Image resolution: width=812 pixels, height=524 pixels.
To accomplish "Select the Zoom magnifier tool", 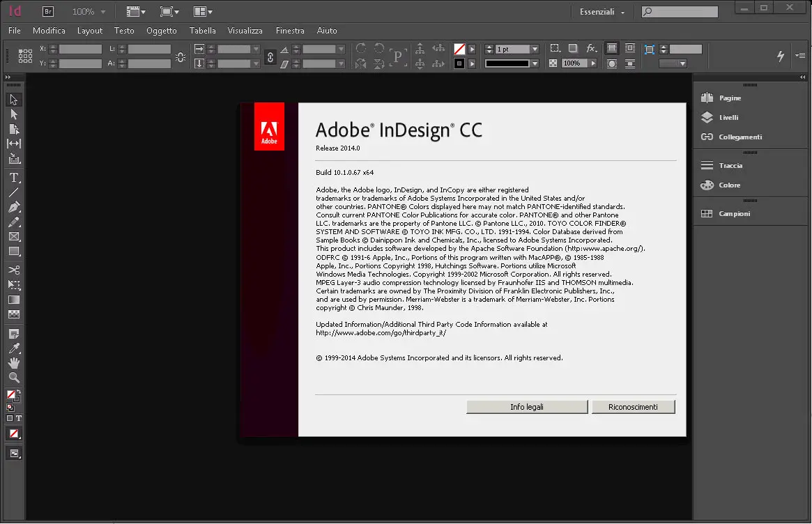I will tap(14, 378).
